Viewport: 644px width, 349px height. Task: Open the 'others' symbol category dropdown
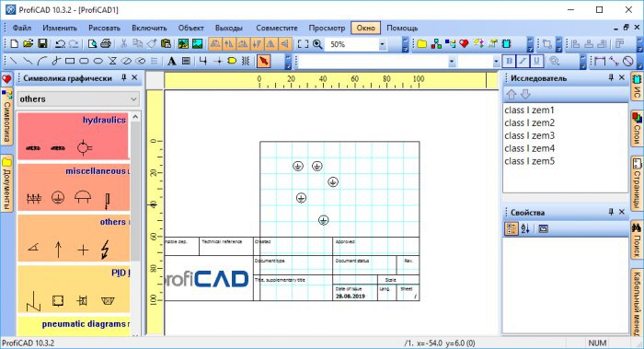[133, 99]
